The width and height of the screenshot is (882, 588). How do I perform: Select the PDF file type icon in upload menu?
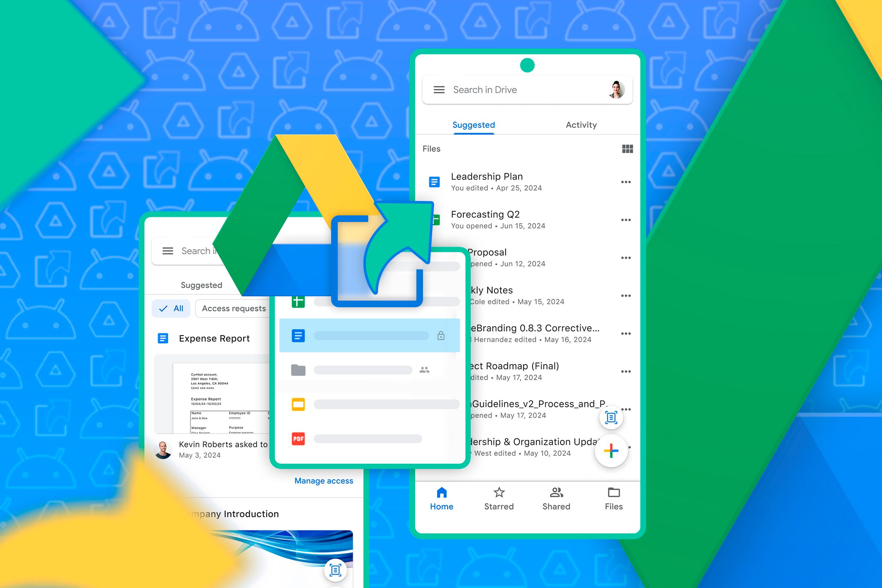[x=298, y=436]
